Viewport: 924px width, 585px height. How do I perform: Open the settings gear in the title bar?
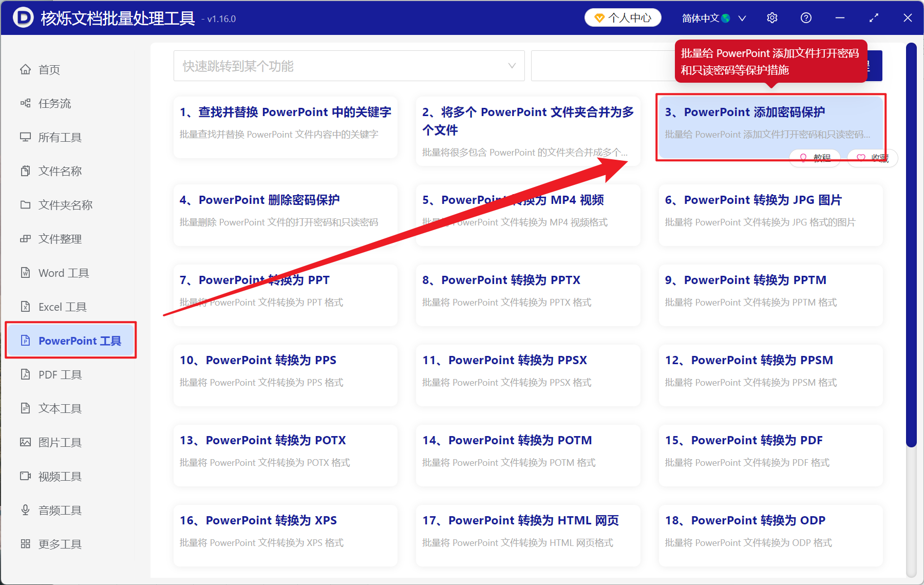tap(772, 17)
